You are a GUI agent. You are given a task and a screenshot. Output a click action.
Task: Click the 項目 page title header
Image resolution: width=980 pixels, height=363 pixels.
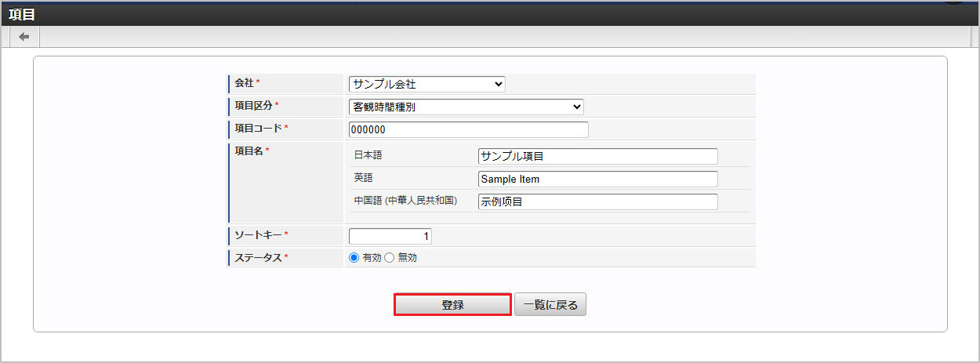pyautogui.click(x=22, y=13)
